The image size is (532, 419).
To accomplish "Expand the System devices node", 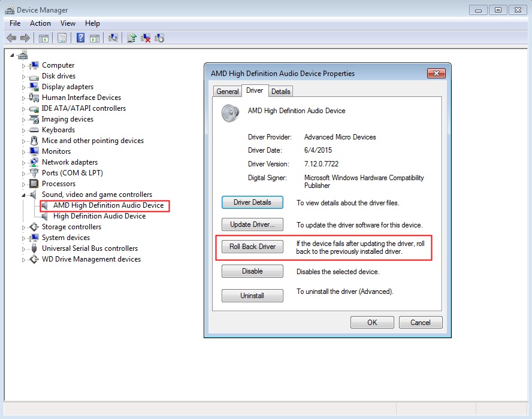I will click(x=23, y=238).
